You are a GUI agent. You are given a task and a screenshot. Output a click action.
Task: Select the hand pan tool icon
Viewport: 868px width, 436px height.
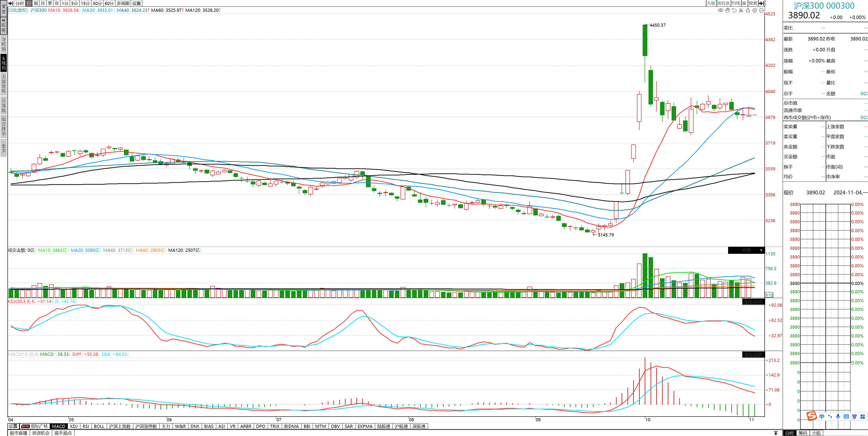point(727,10)
